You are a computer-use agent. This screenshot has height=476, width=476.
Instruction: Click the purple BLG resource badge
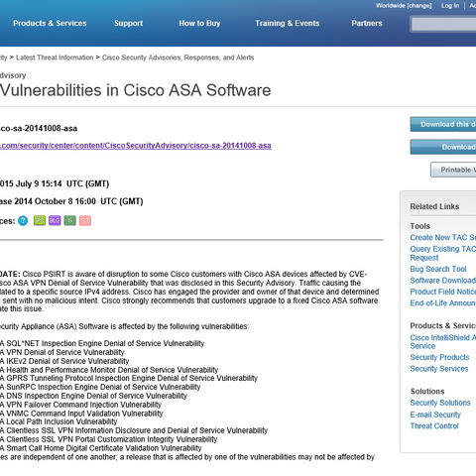(x=55, y=220)
